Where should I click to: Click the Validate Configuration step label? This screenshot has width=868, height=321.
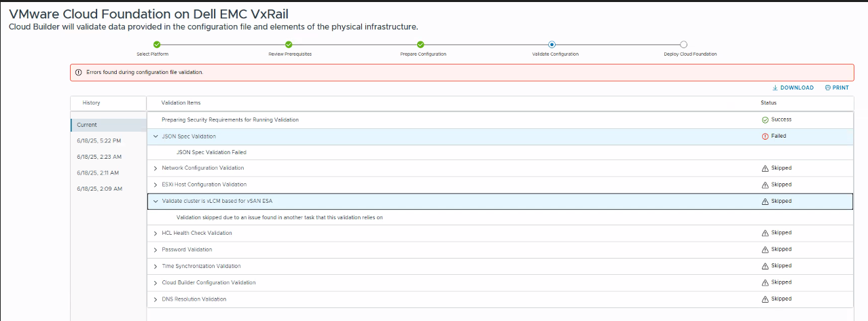556,54
